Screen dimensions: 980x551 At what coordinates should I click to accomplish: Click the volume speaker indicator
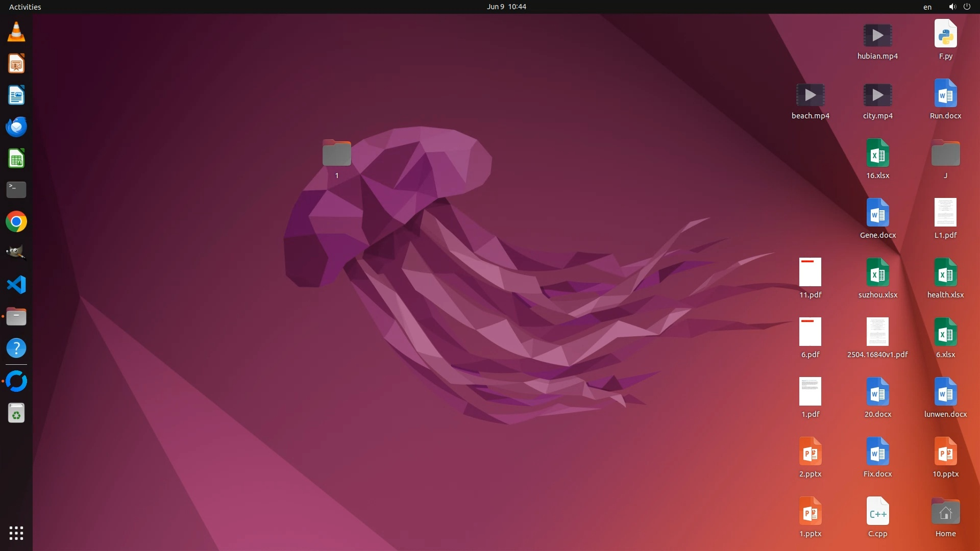click(952, 7)
